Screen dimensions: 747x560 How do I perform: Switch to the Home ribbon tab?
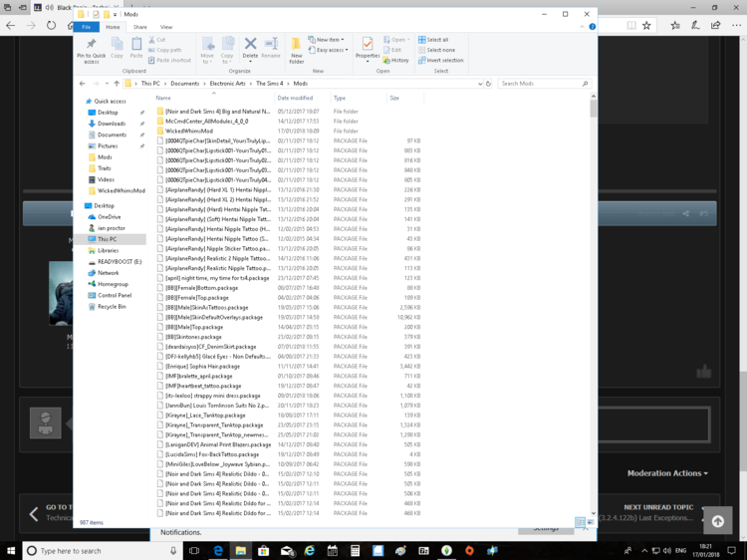(x=113, y=27)
